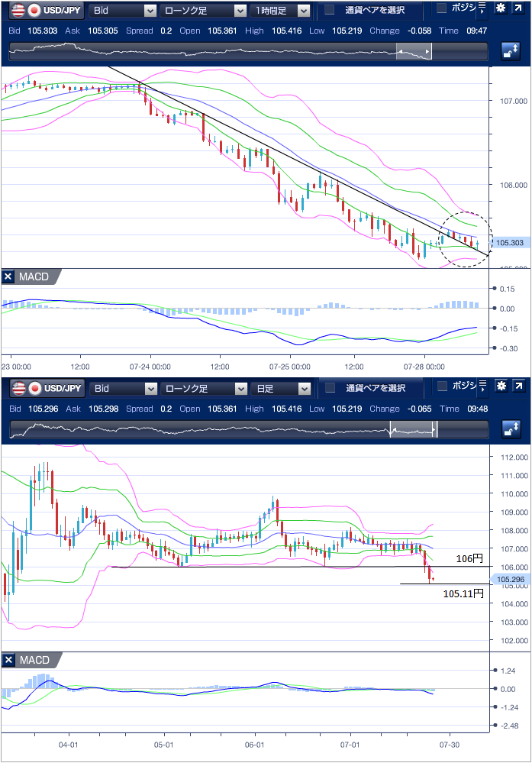
Task: Click bottom chart navigator highlighted range window
Action: (413, 429)
